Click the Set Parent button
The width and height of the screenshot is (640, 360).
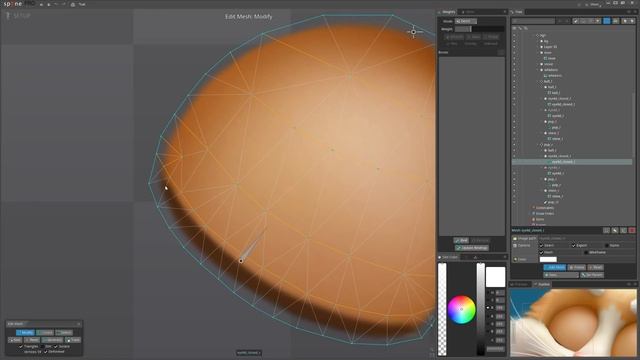[x=592, y=275]
